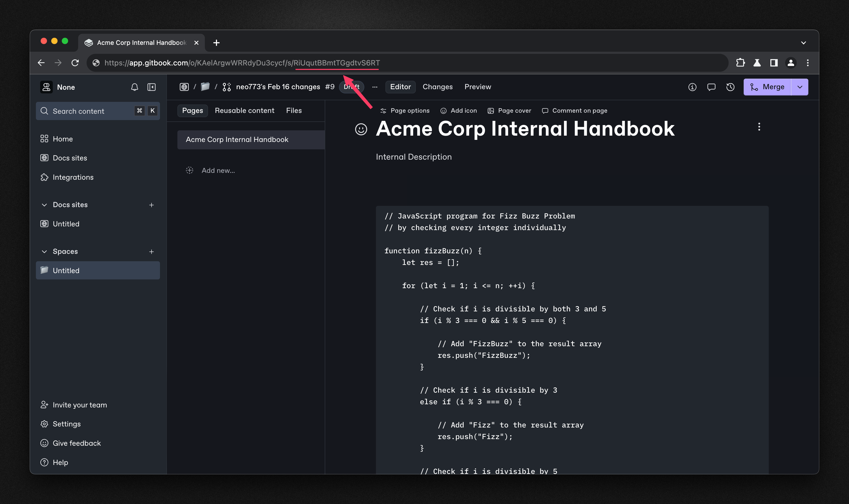Expand the Merge button dropdown arrow

point(799,87)
